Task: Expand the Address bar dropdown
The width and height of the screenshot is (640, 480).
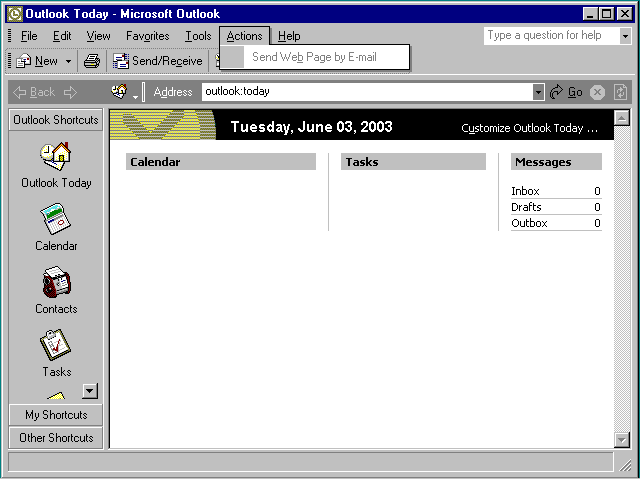Action: coord(538,92)
